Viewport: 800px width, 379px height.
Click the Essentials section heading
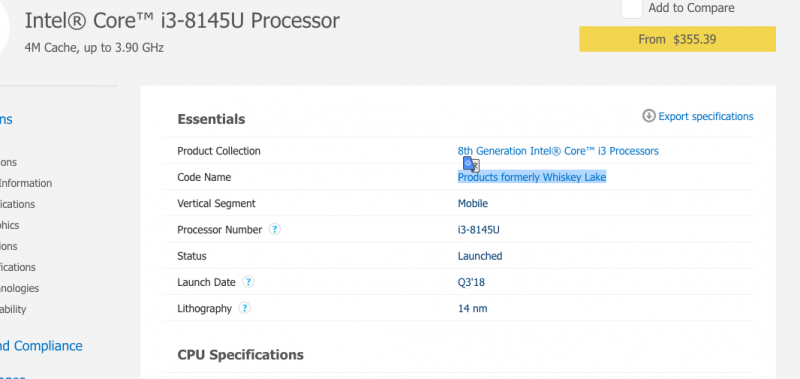(x=211, y=119)
